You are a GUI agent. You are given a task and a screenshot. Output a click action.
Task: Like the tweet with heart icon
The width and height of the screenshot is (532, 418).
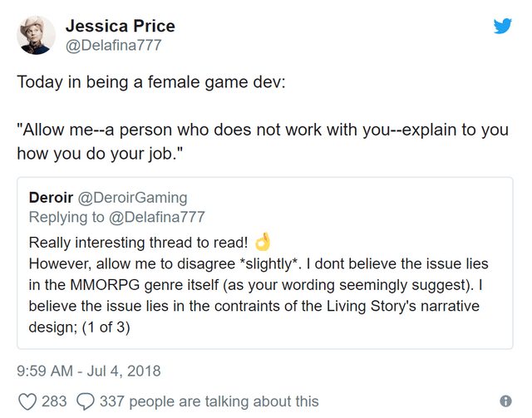[x=27, y=401]
